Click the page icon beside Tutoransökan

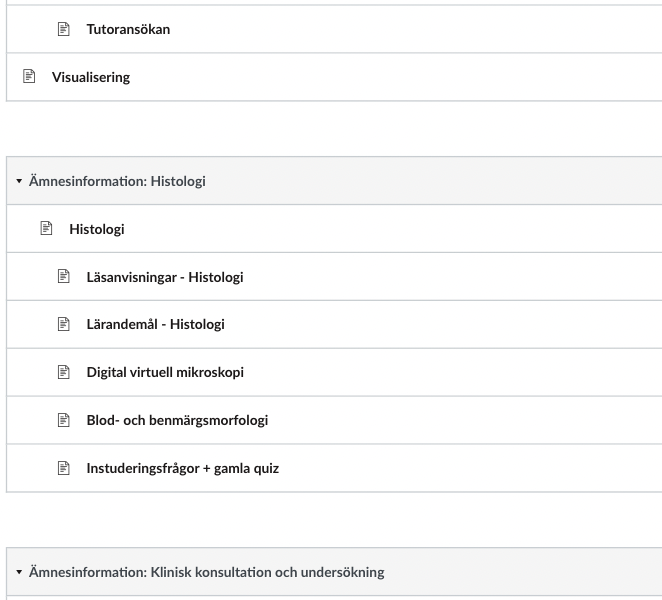tap(63, 29)
